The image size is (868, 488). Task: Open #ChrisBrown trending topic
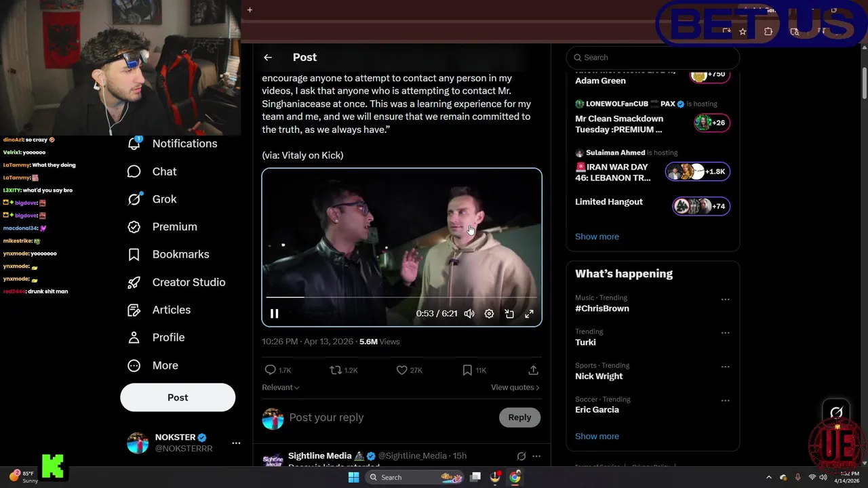coord(602,308)
